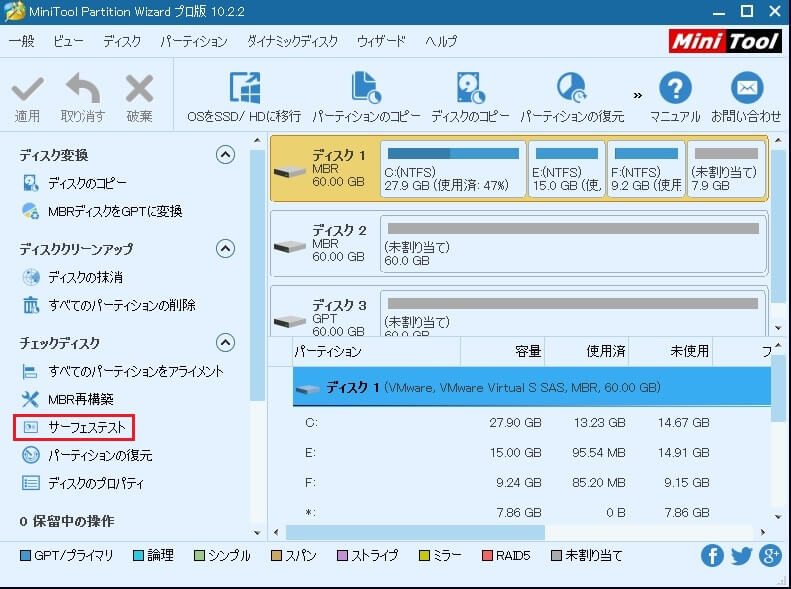Screen dimensions: 791x589
Task: Open the ウィザード menu
Action: (x=381, y=41)
